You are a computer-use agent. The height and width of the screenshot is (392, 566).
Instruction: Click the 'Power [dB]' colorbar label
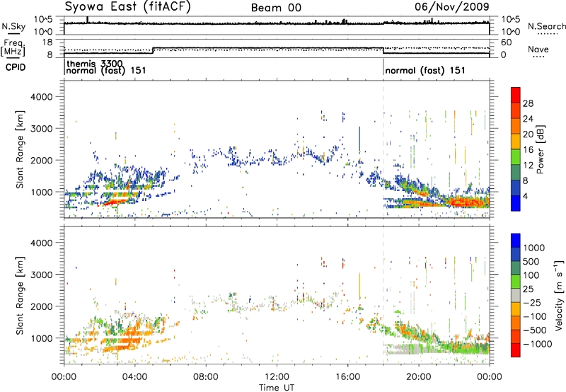[x=540, y=149]
